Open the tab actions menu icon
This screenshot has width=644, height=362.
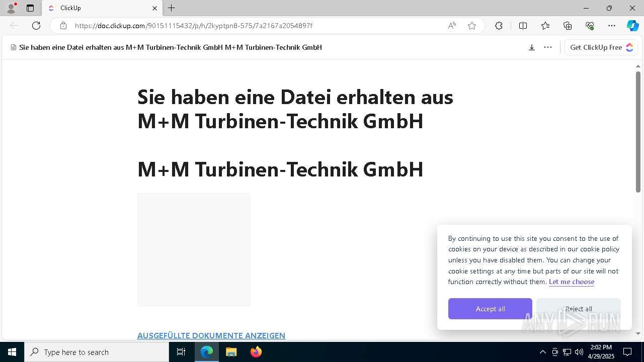click(30, 8)
